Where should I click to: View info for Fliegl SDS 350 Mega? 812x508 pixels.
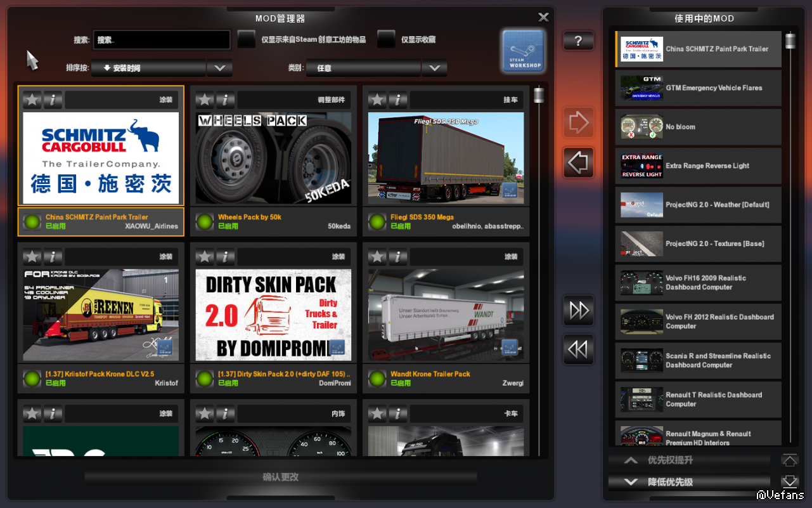point(397,100)
